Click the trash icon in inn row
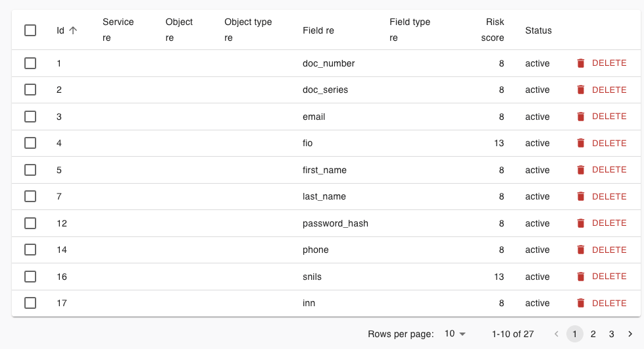The height and width of the screenshot is (349, 644). [581, 303]
